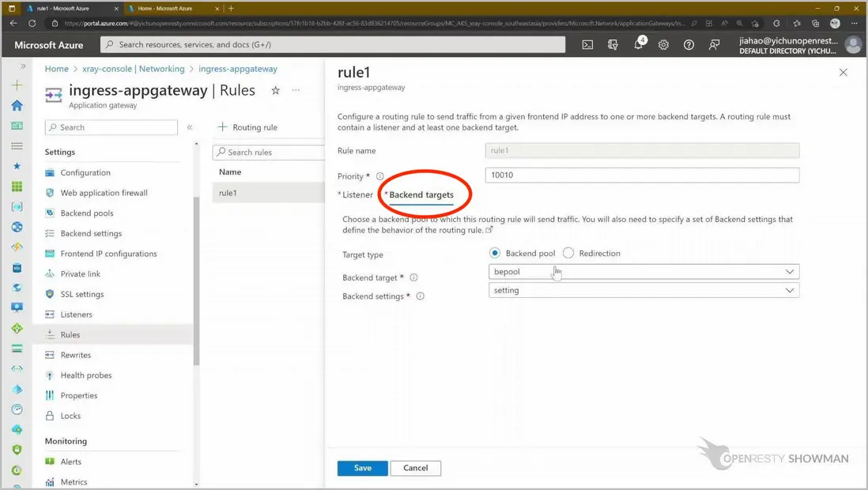The width and height of the screenshot is (868, 490).
Task: Go back with the browser back arrow
Action: click(x=14, y=23)
